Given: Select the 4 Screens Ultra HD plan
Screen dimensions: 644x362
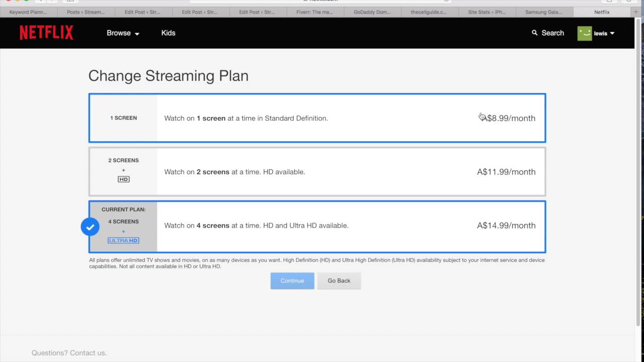Looking at the screenshot, I should point(317,226).
